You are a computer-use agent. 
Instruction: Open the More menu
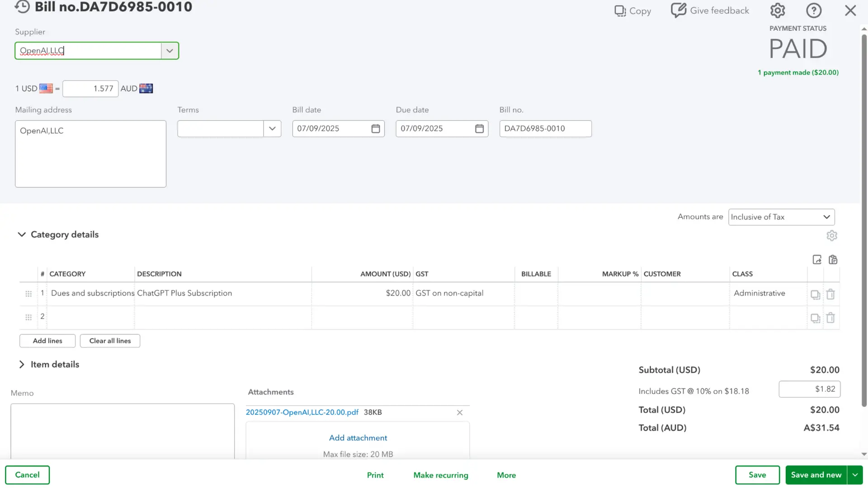[x=506, y=475]
